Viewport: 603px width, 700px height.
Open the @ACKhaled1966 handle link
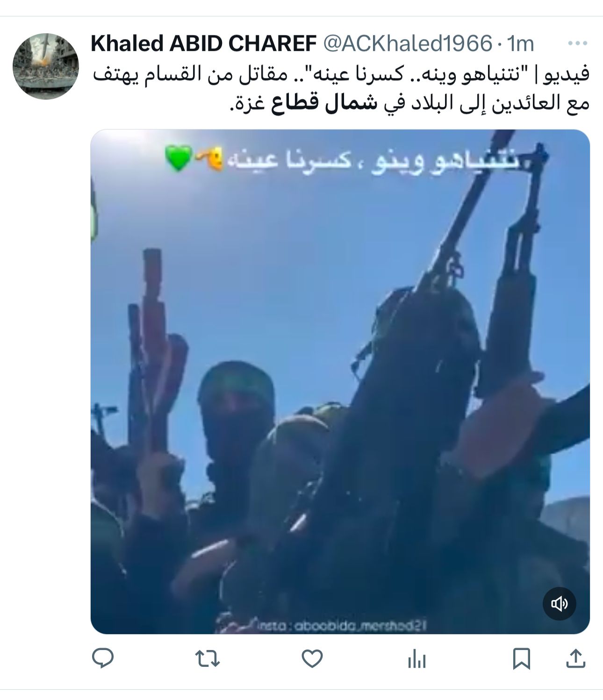[x=408, y=43]
